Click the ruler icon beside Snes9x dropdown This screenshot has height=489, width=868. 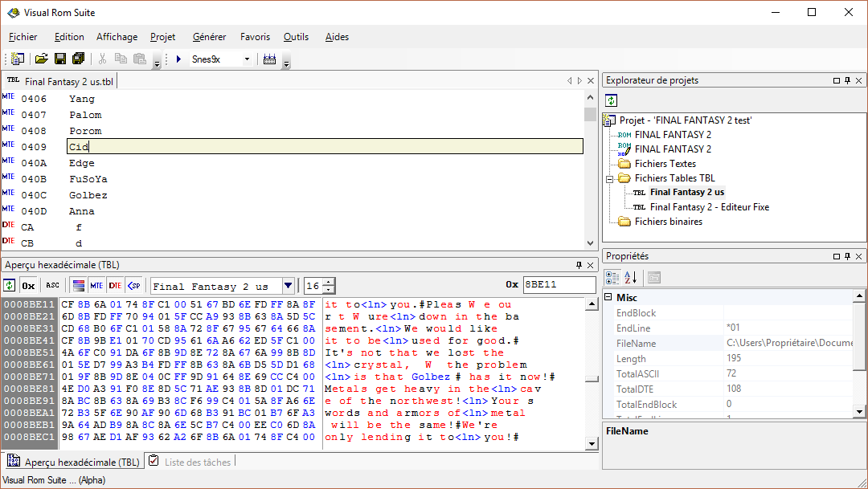tap(269, 59)
